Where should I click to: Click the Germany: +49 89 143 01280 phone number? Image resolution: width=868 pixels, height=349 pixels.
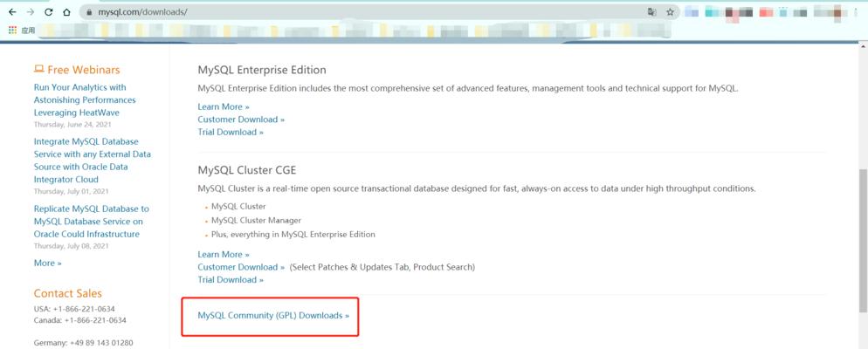(x=83, y=343)
